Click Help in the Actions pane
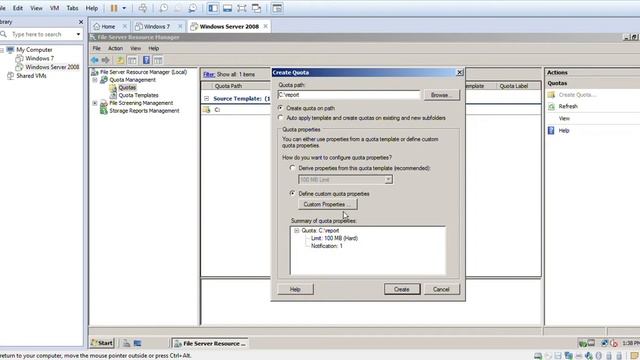Screen dimensions: 640x360 pos(564,131)
